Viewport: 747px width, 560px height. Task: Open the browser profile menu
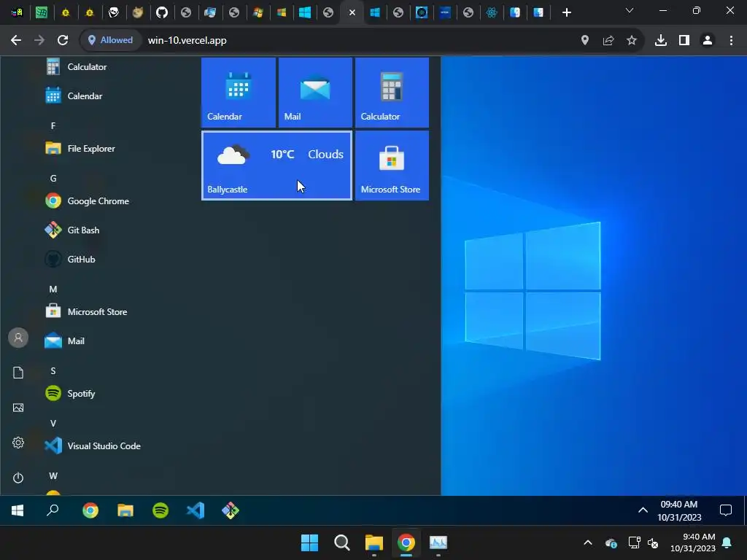[x=708, y=41]
